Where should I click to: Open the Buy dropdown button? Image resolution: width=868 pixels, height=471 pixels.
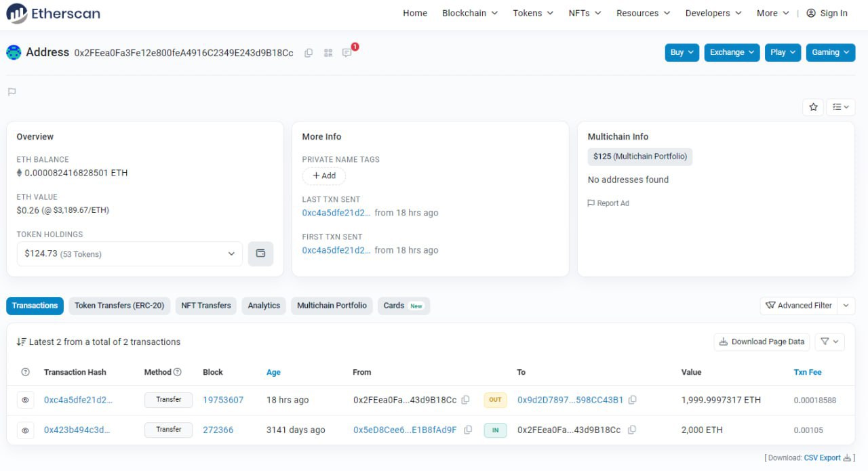tap(682, 52)
